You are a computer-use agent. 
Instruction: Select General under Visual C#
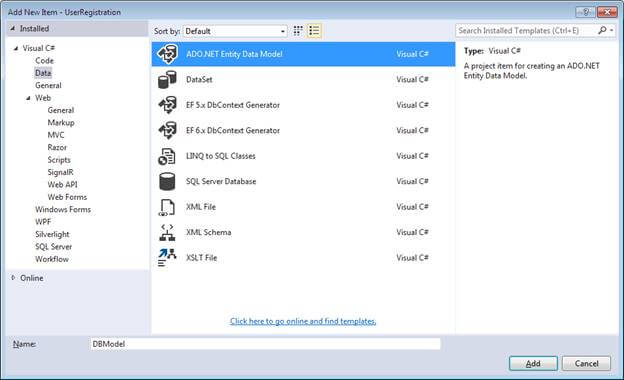(48, 85)
